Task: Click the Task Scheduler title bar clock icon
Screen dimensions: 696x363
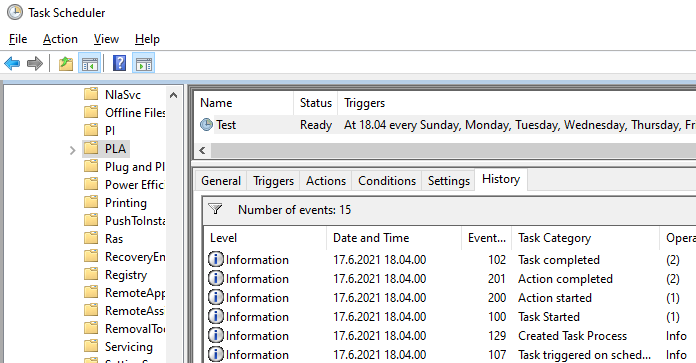Action: (x=15, y=12)
